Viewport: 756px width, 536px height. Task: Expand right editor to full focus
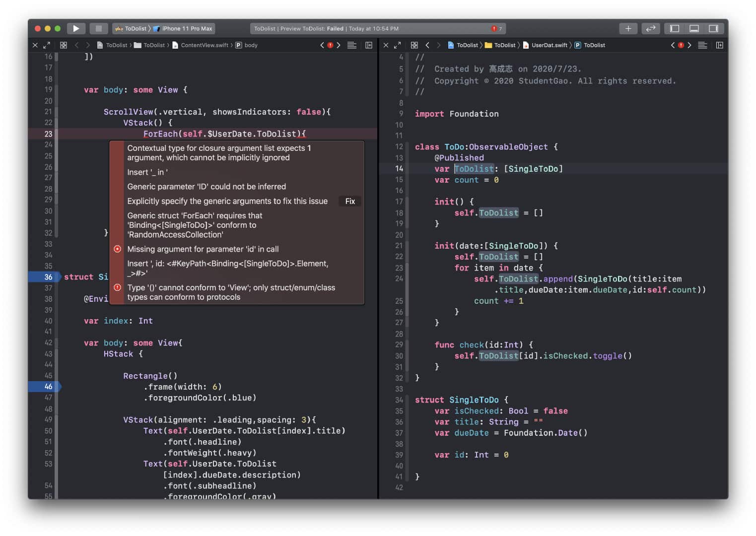(x=397, y=45)
